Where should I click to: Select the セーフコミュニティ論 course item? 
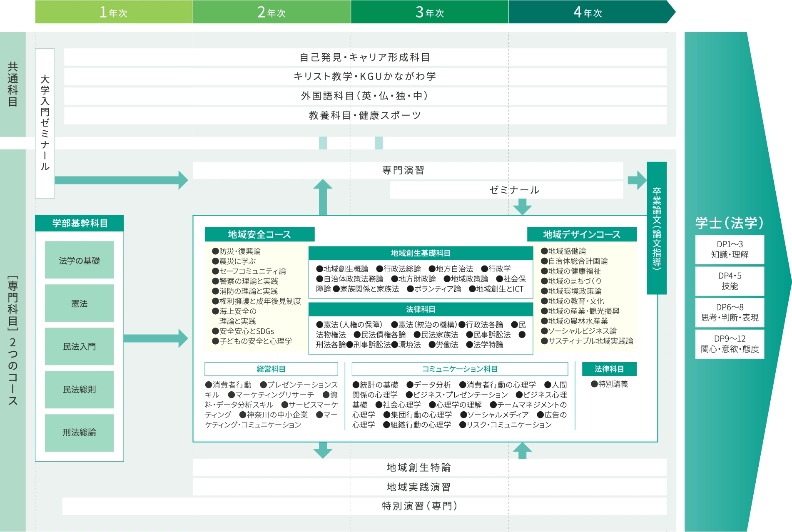pyautogui.click(x=249, y=271)
